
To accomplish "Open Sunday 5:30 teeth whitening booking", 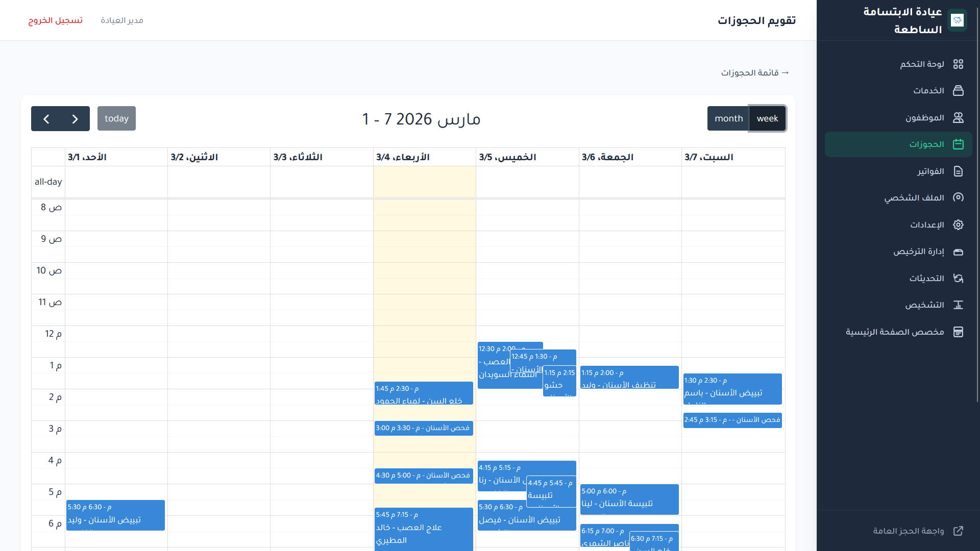I will [x=115, y=515].
